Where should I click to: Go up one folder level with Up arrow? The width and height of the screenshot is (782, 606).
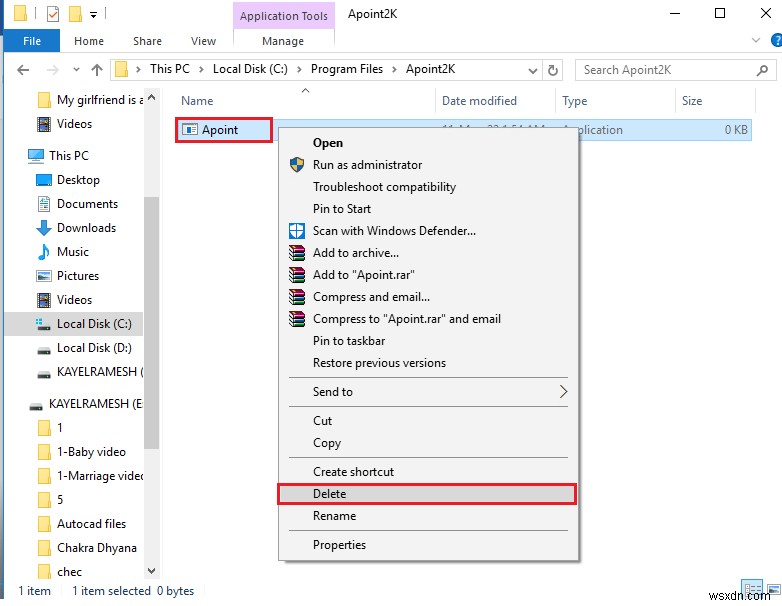(96, 70)
